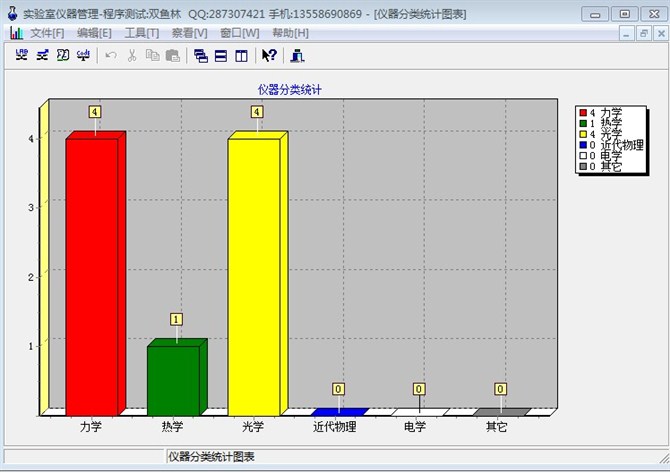Click the value label 0 above 近代物理
The height and width of the screenshot is (473, 670).
coord(338,389)
